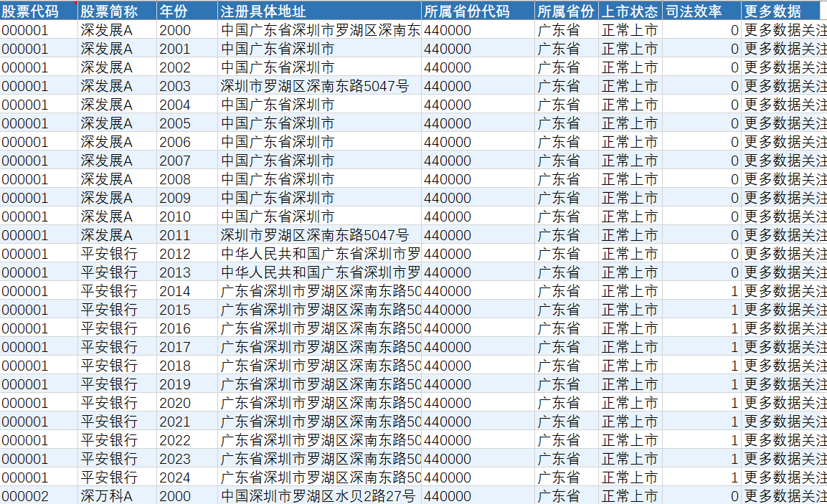Select year cell 2000 for 深发展A
This screenshot has height=504, width=827.
click(186, 31)
